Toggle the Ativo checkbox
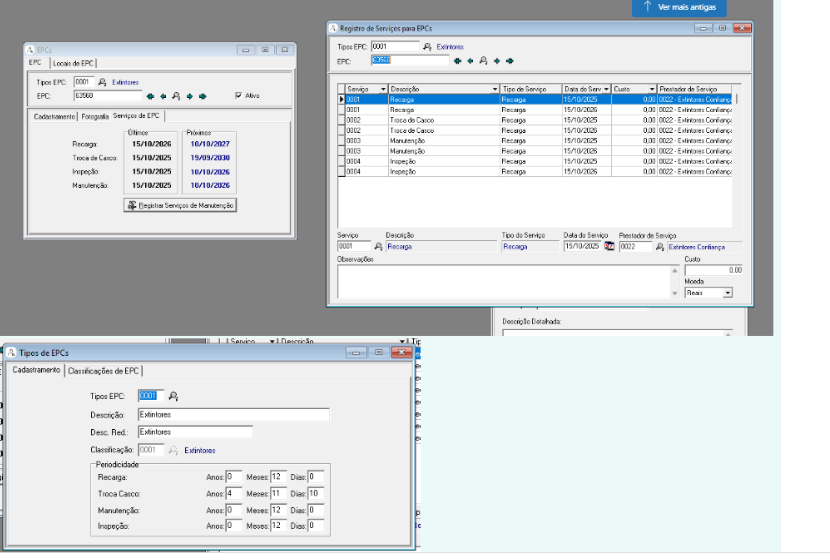Screen dimensions: 830x560 pos(238,96)
